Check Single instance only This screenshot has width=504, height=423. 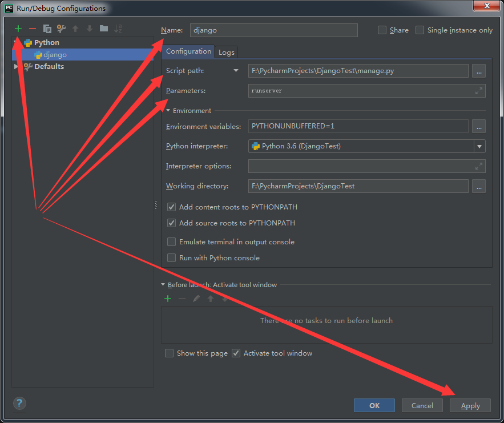pos(420,30)
